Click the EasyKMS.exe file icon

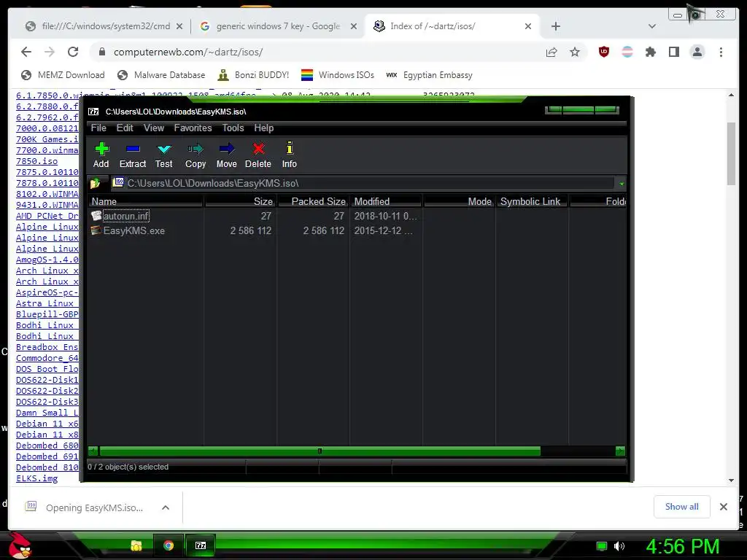click(x=96, y=230)
